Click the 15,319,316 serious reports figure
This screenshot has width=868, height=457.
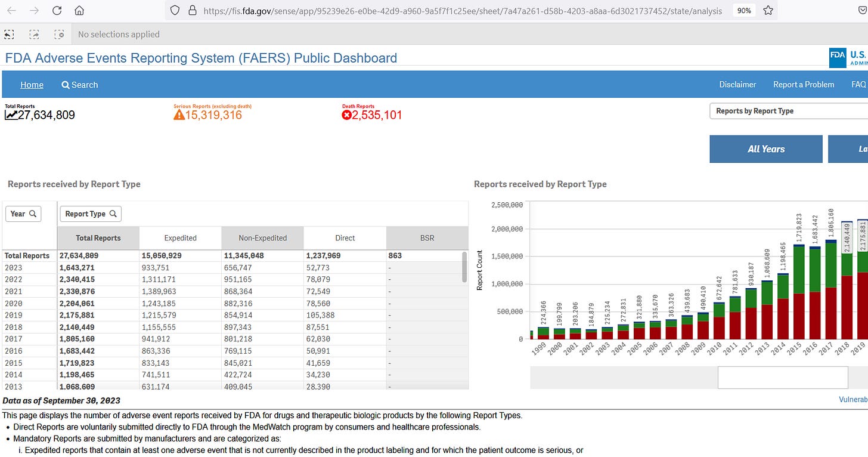(214, 115)
